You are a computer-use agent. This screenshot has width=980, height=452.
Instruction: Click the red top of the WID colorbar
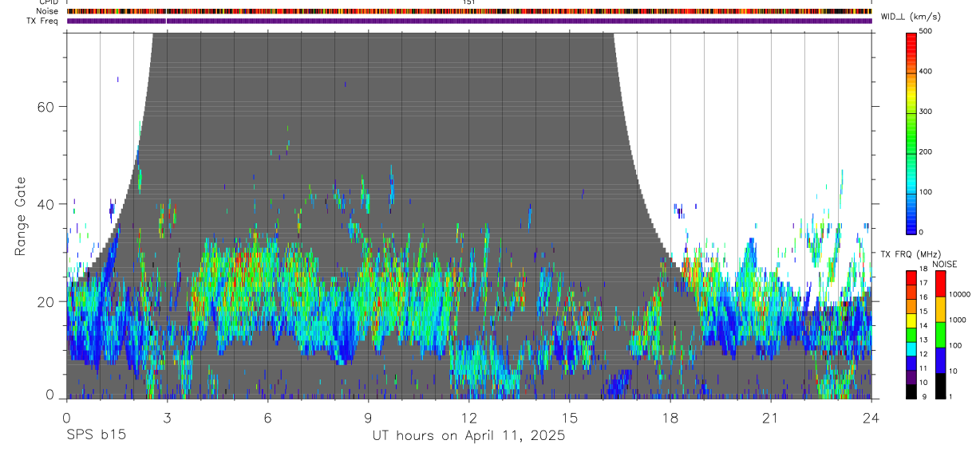coord(911,40)
